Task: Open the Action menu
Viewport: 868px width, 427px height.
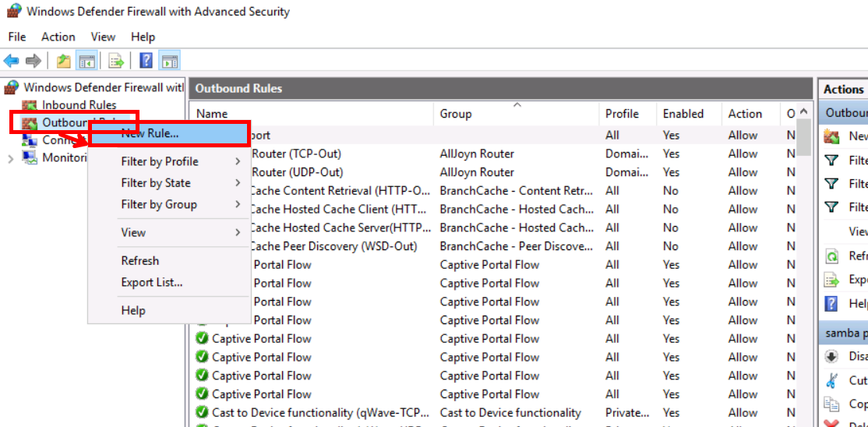Action: (x=58, y=37)
